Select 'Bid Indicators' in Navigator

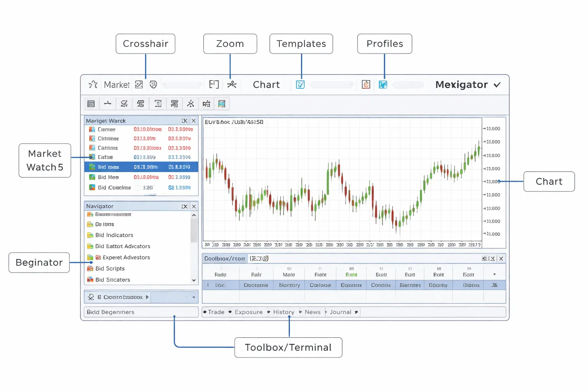click(x=114, y=235)
